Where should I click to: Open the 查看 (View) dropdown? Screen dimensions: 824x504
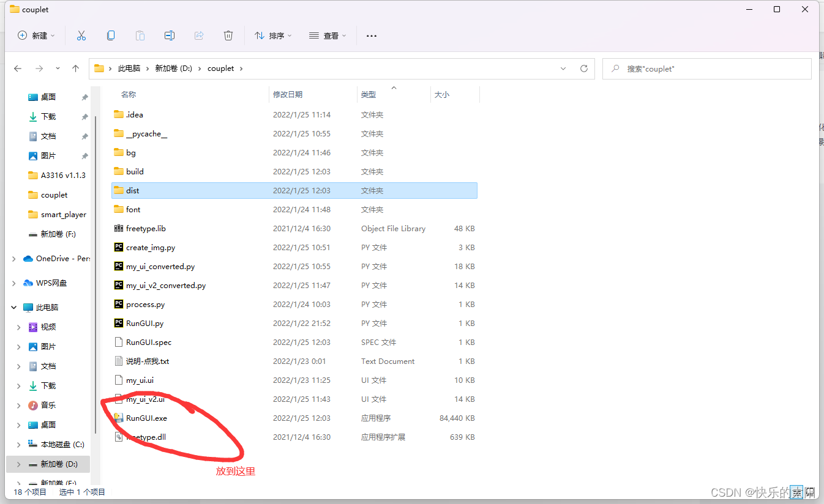pyautogui.click(x=328, y=35)
